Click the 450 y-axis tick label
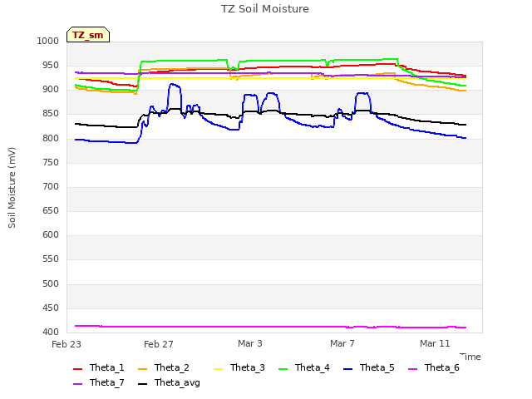The width and height of the screenshot is (532, 399). [x=51, y=308]
